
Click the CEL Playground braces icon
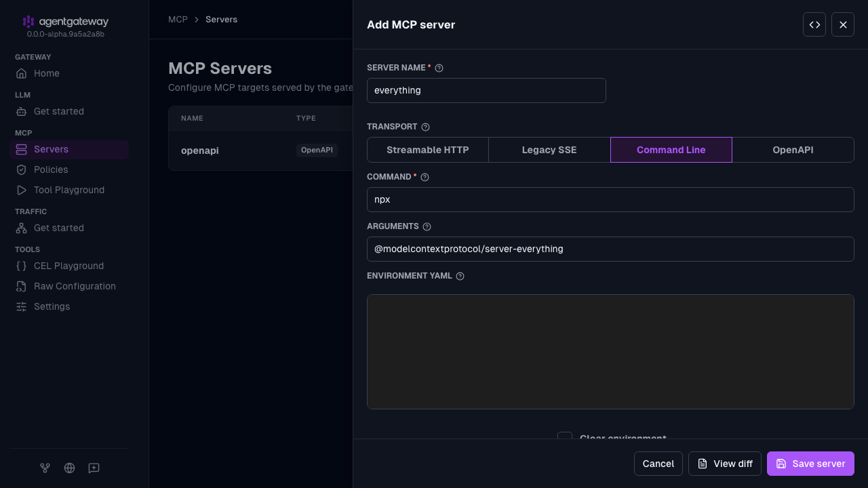[x=21, y=266]
